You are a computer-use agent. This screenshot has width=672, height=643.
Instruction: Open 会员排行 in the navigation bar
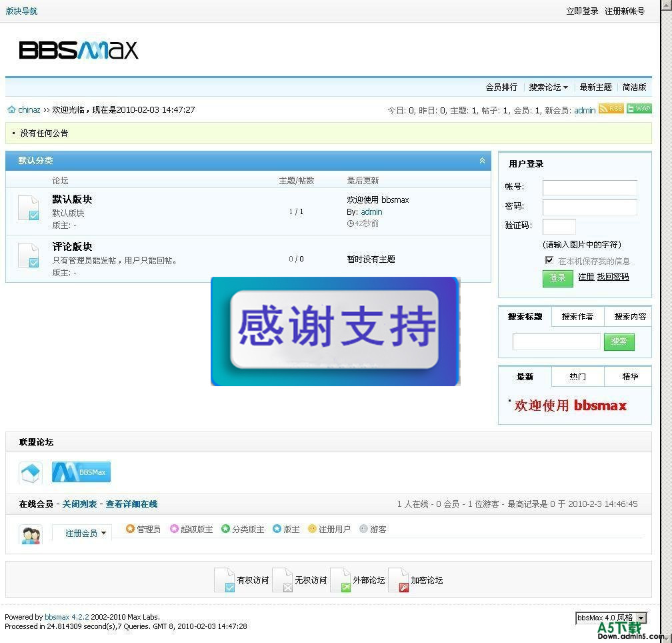[x=501, y=87]
